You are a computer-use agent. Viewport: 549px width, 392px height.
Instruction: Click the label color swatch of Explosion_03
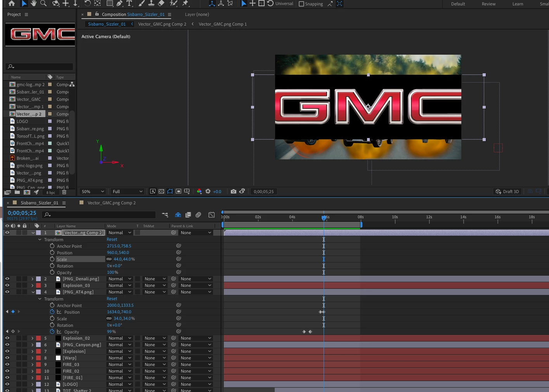click(x=38, y=285)
